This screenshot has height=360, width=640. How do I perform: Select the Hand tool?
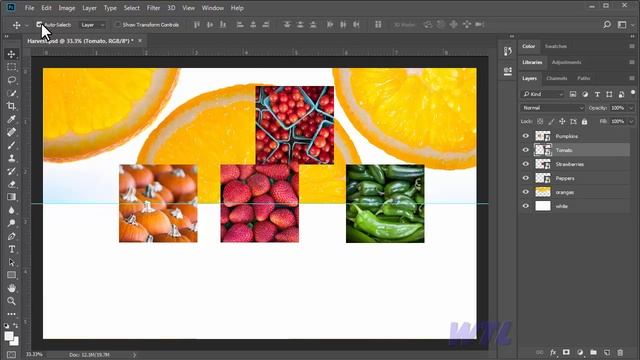11,288
